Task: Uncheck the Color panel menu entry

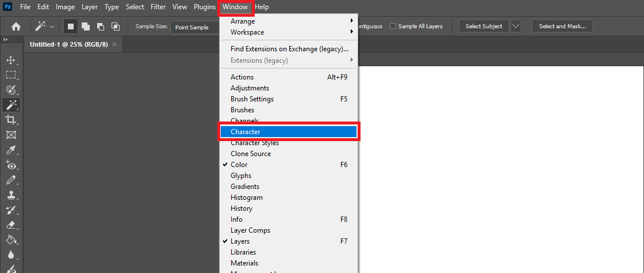Action: point(239,165)
